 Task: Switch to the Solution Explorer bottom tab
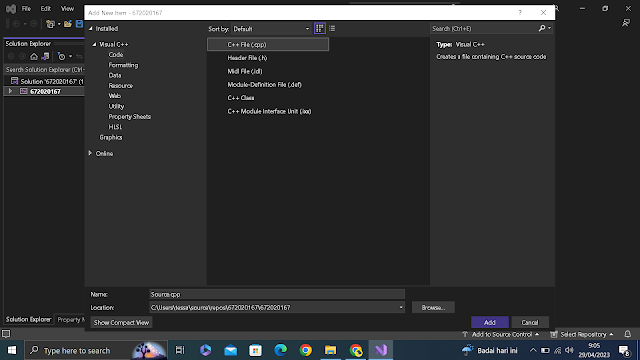[29, 319]
